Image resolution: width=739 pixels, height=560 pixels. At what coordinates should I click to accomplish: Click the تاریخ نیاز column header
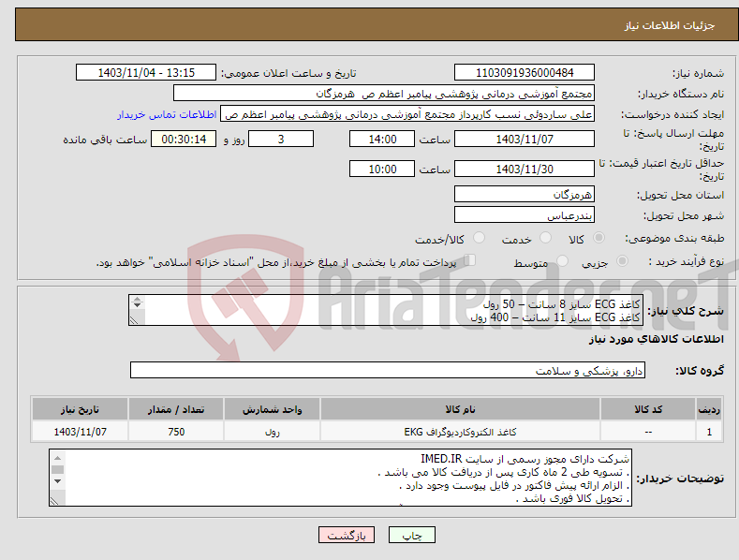point(80,409)
